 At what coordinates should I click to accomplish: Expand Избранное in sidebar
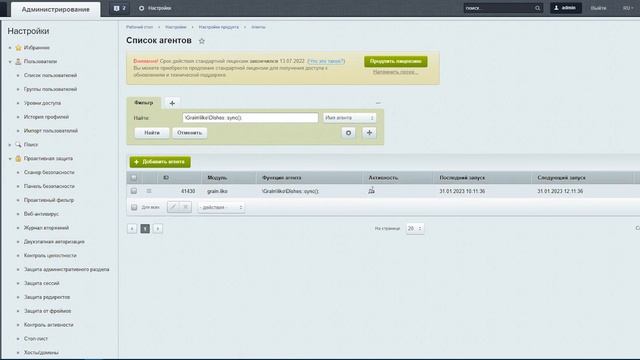coord(10,48)
